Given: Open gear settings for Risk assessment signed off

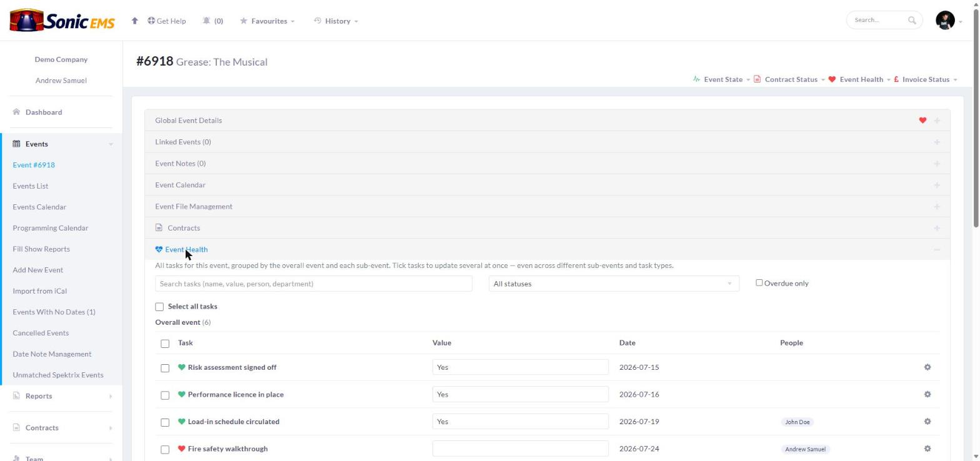Looking at the screenshot, I should tap(927, 367).
